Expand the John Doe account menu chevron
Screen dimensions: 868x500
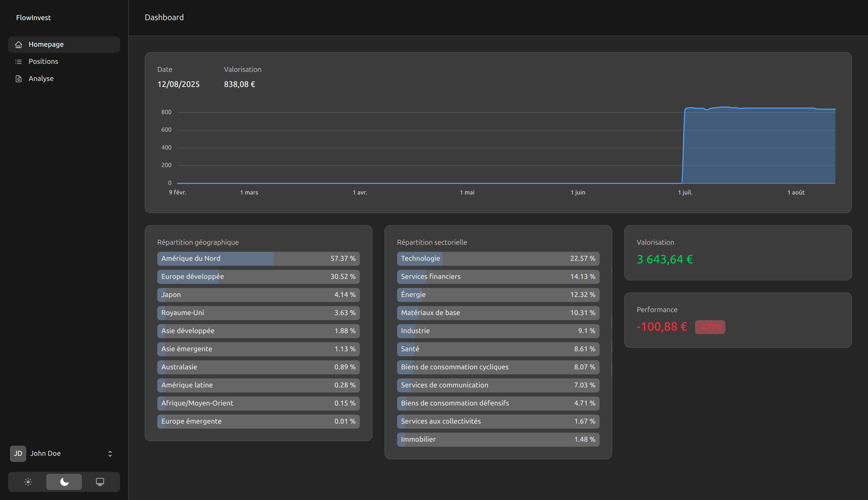tap(110, 454)
